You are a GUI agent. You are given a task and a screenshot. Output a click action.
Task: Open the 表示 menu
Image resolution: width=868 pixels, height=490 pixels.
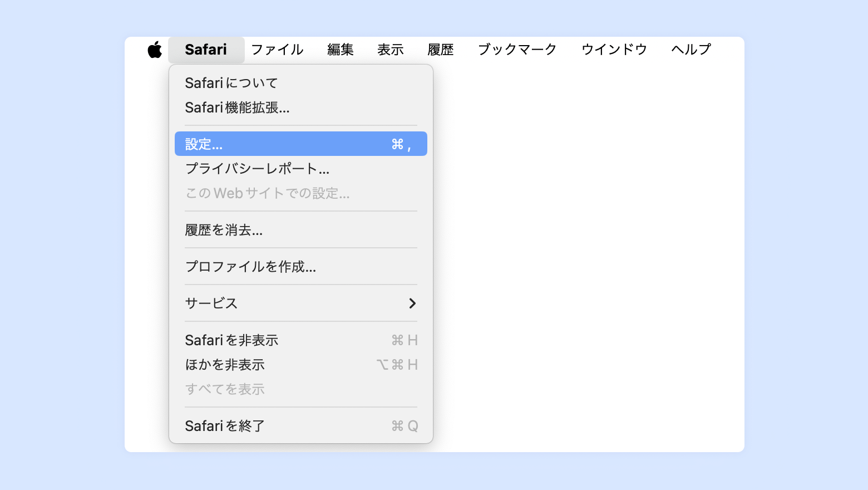390,50
